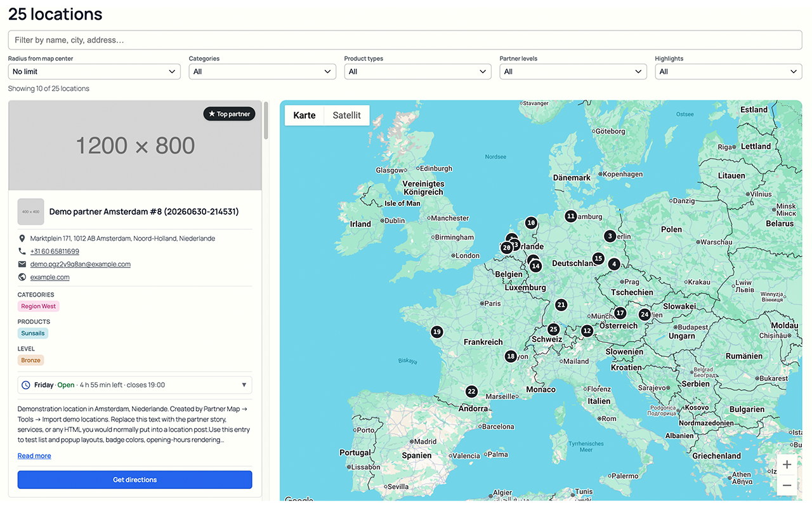Screen dimensions: 812x508
Task: Switch map to Satellit view
Action: point(347,115)
